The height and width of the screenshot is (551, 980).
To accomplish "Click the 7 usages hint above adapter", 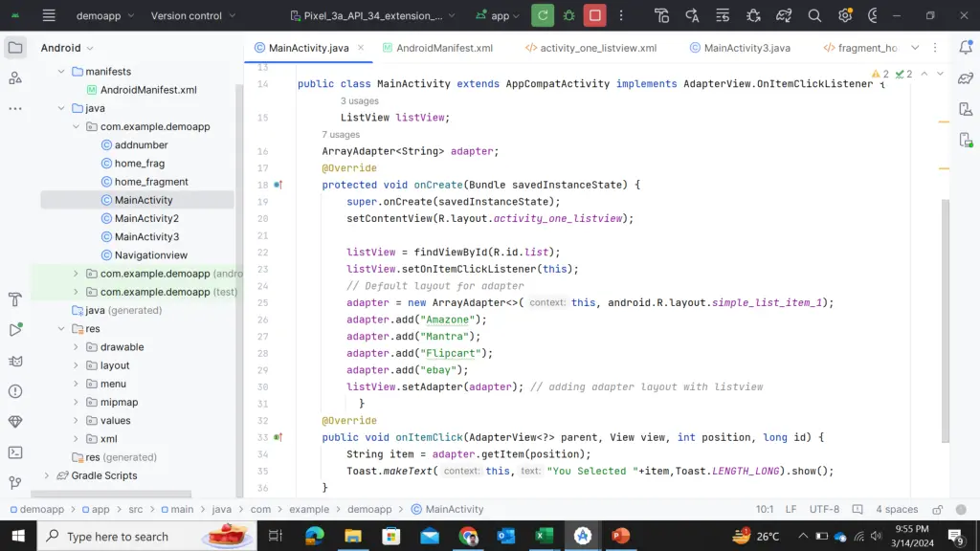I will (341, 134).
